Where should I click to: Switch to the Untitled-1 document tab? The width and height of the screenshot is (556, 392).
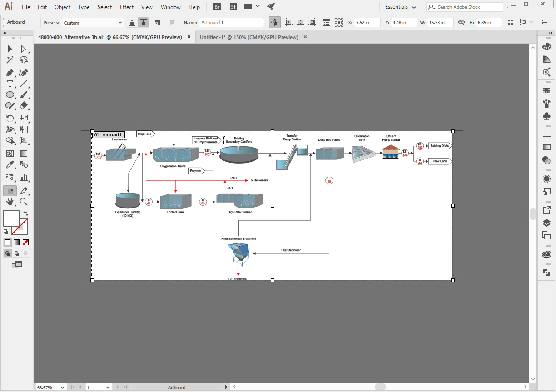[249, 37]
